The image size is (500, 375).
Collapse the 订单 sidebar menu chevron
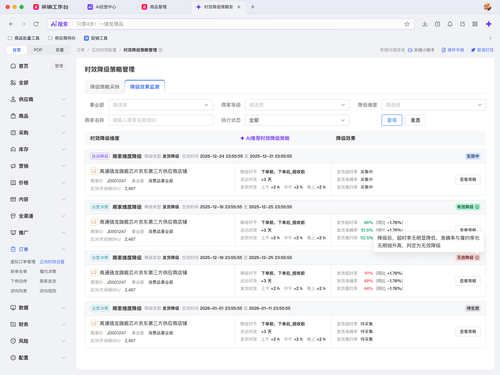pyautogui.click(x=63, y=249)
